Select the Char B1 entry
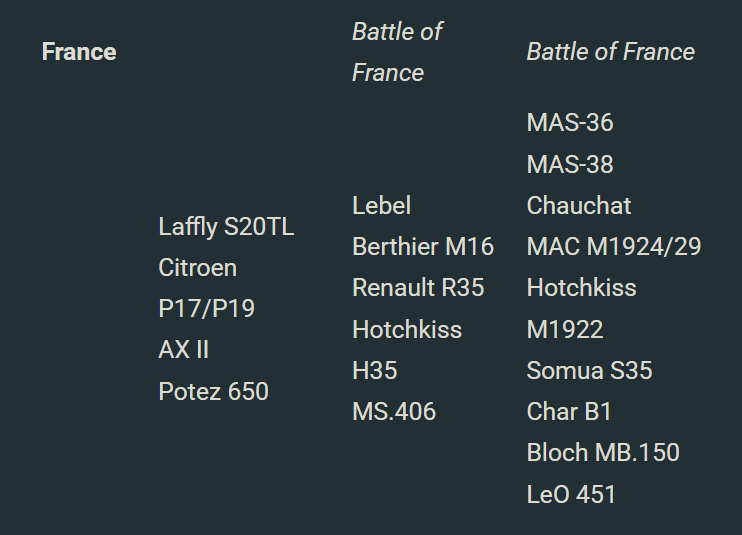This screenshot has height=535, width=742. click(569, 411)
